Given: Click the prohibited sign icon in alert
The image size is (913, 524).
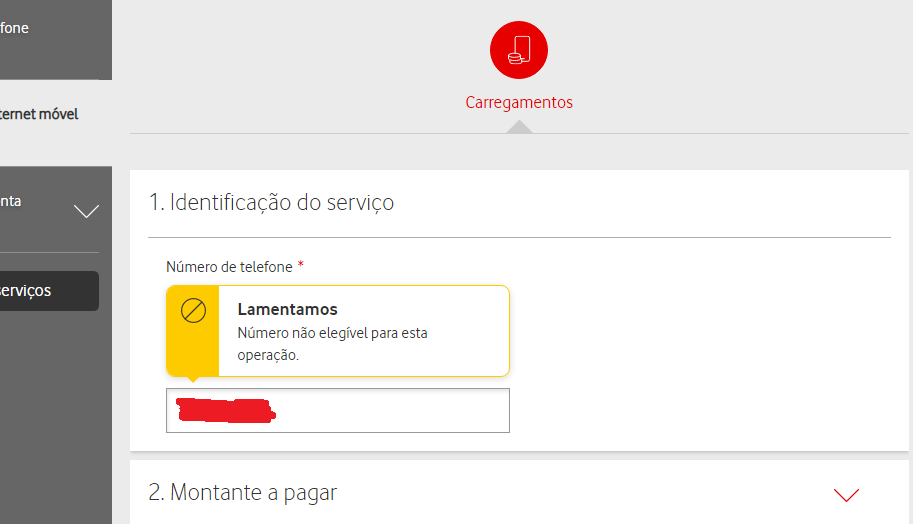Looking at the screenshot, I should point(193,311).
